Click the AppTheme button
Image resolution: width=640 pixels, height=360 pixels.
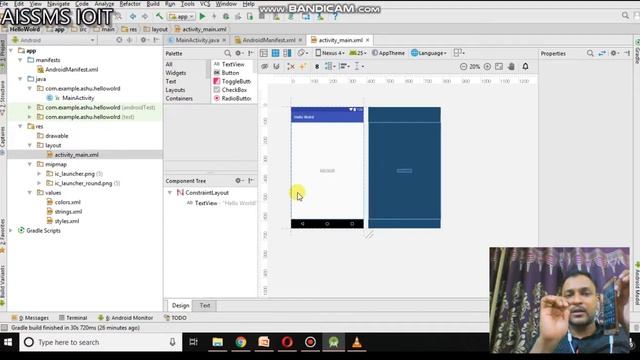coord(388,53)
